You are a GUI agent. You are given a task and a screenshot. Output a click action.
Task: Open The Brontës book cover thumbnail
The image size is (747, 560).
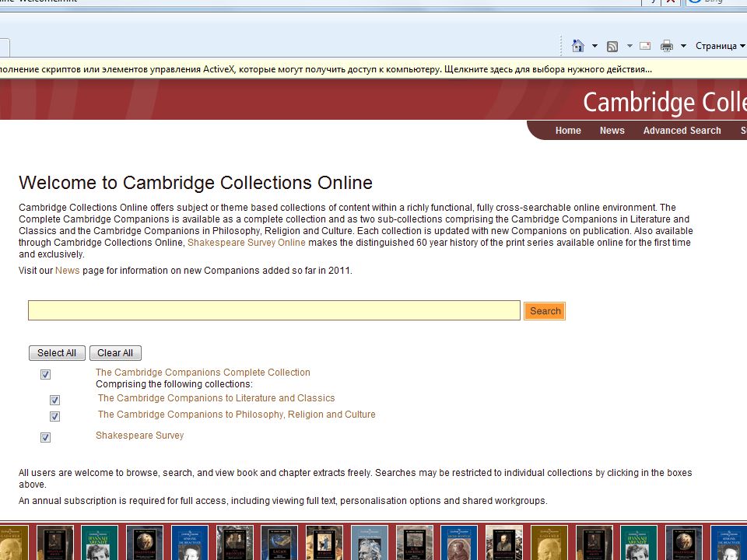coord(235,543)
